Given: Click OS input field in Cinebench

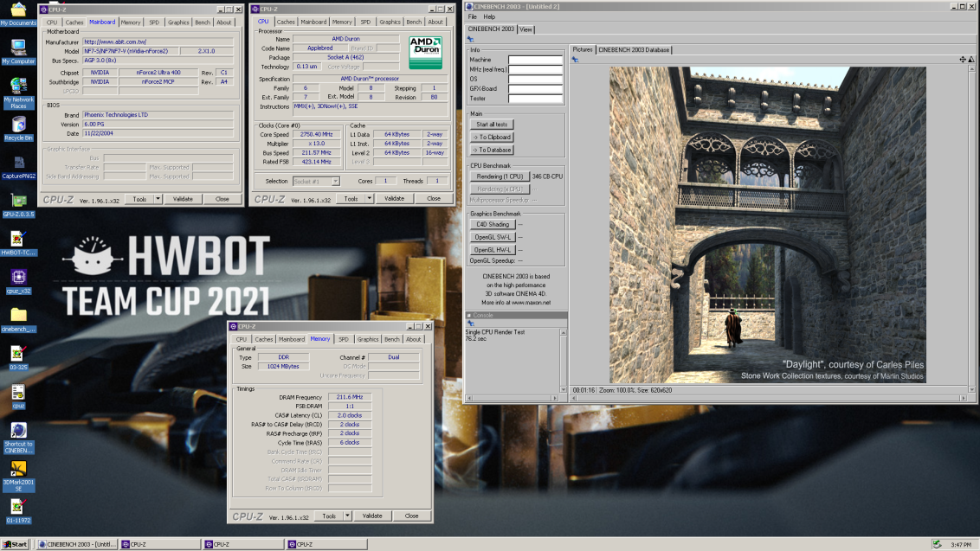Looking at the screenshot, I should [x=535, y=80].
